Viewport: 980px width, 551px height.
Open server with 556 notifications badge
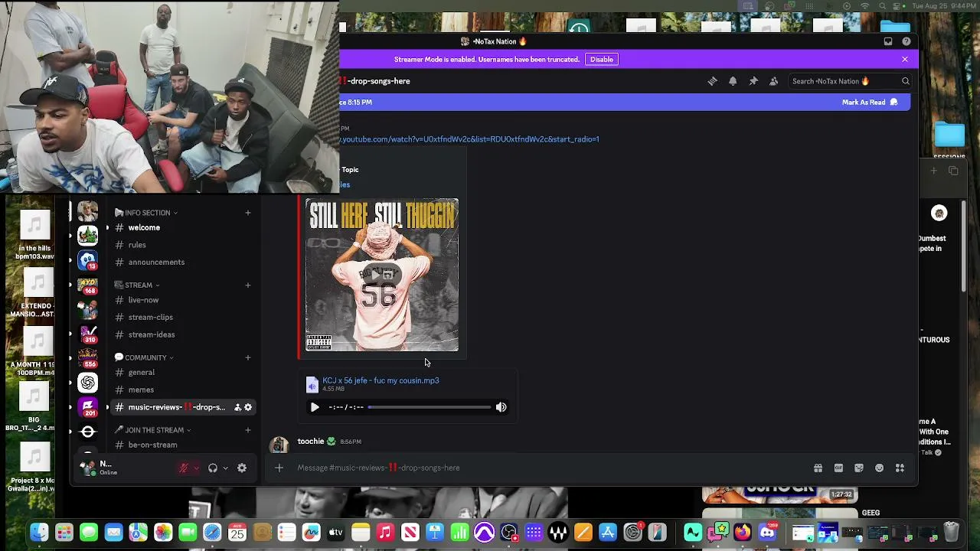(88, 358)
